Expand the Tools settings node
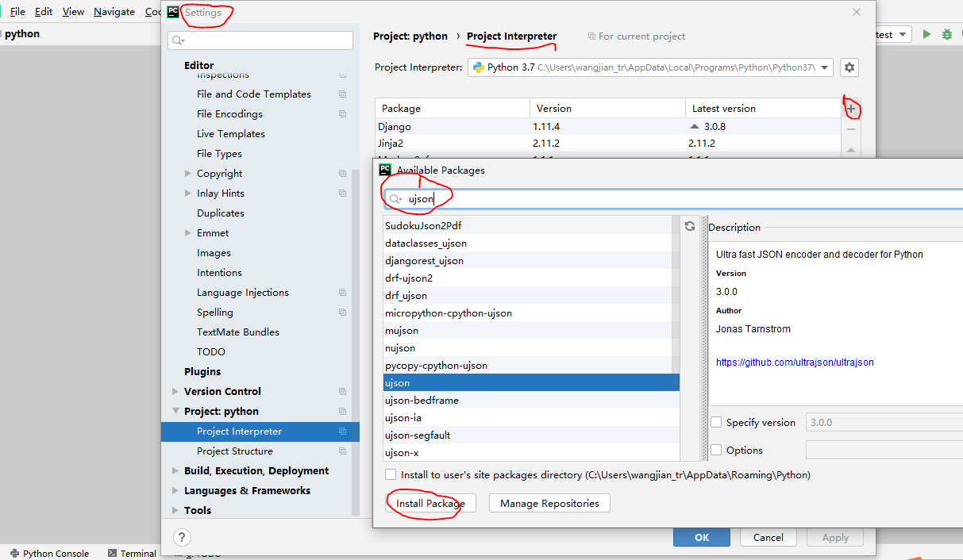The width and height of the screenshot is (963, 560). [x=175, y=511]
